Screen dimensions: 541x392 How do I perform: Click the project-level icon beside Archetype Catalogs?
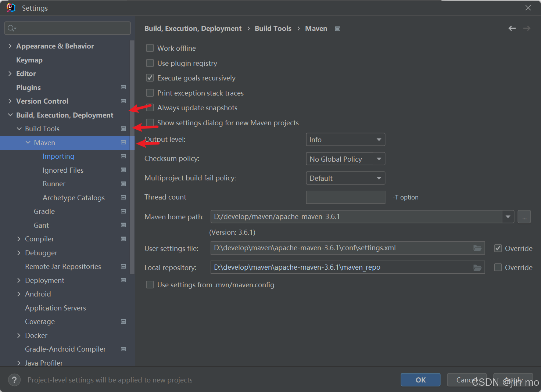click(x=123, y=197)
